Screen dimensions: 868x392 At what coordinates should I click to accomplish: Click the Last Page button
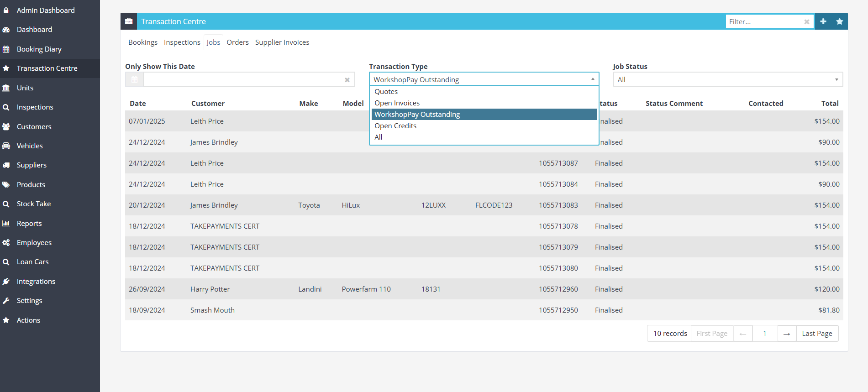[x=817, y=334]
